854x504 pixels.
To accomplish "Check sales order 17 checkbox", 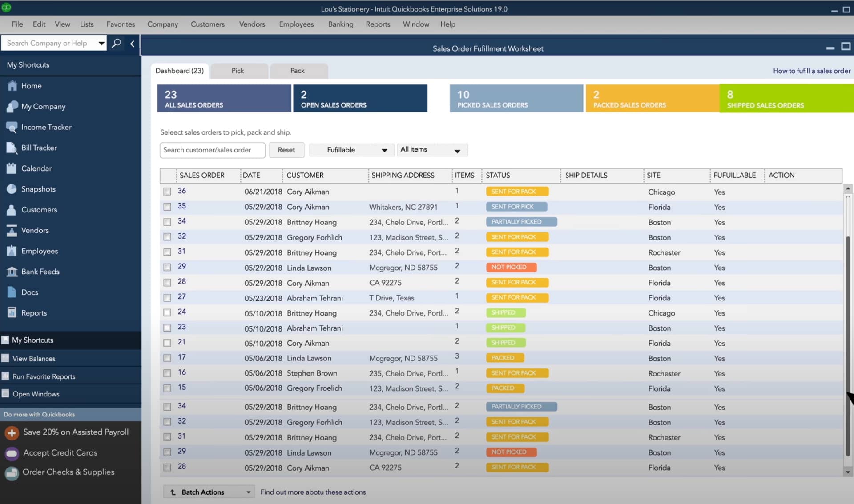I will click(167, 358).
